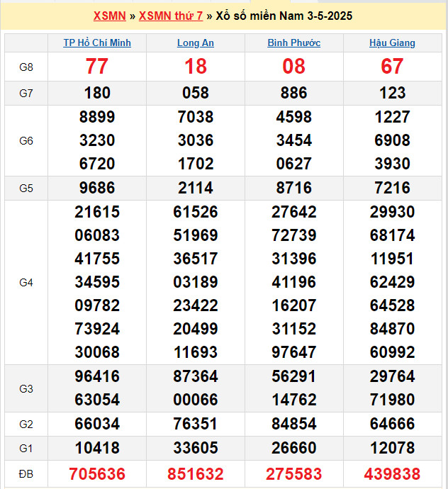Open the TP Hồ Chí Minh column link
Image resolution: width=448 pixels, height=489 pixels.
[x=97, y=43]
